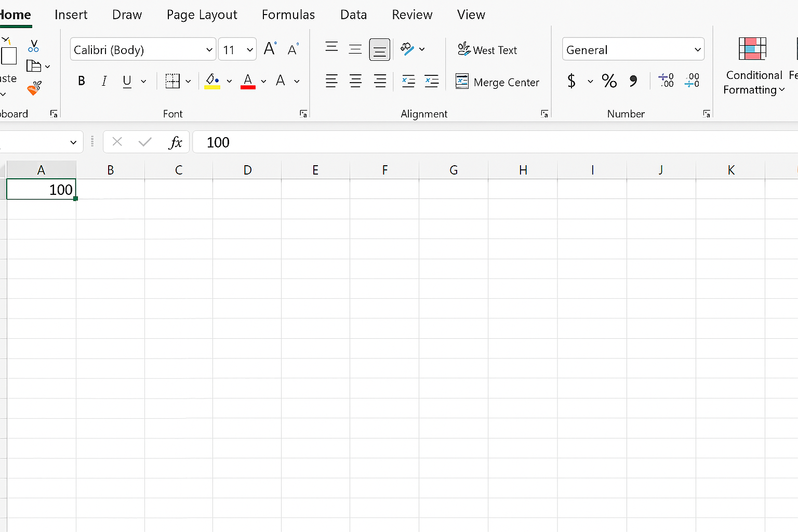Expand the copy options arrow
Image resolution: width=798 pixels, height=532 pixels.
(47, 66)
